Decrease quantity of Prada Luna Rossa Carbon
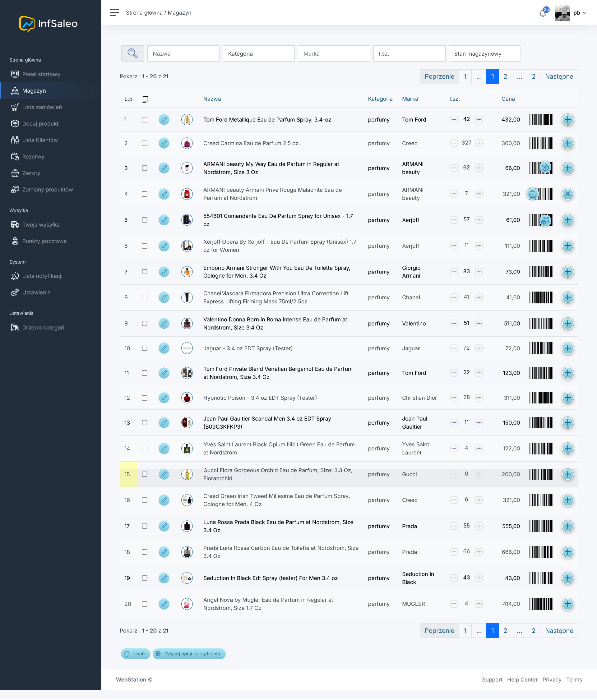Image resolution: width=597 pixels, height=700 pixels. pyautogui.click(x=454, y=552)
